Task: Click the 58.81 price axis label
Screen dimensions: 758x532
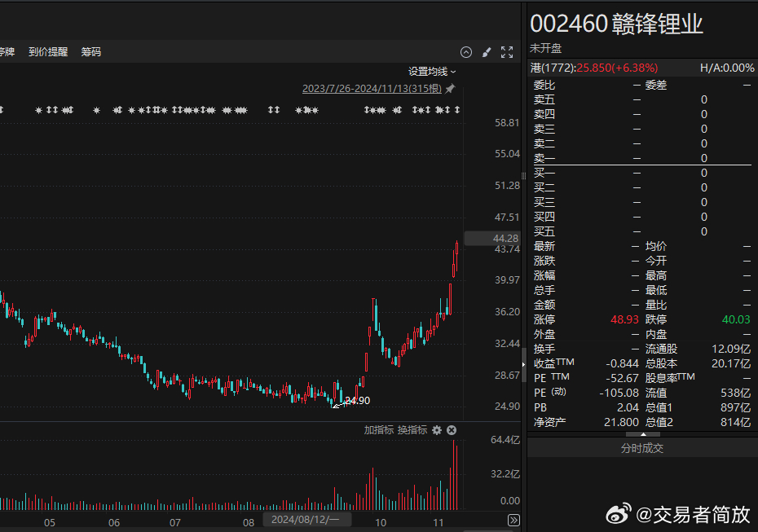Action: point(507,123)
